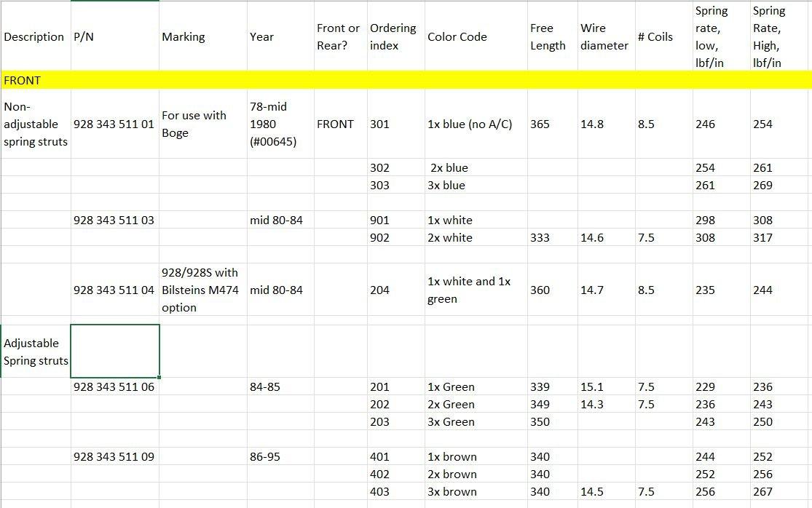Screen dimensions: 812x508
Task: Click part number cell 928 343 511 03
Action: [114, 220]
